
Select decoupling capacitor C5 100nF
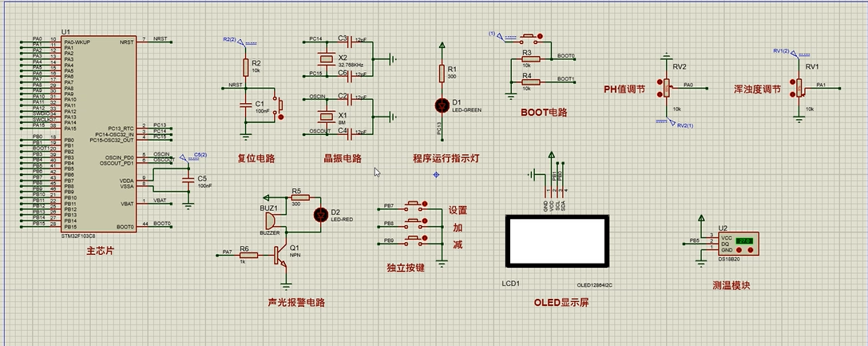(x=188, y=179)
